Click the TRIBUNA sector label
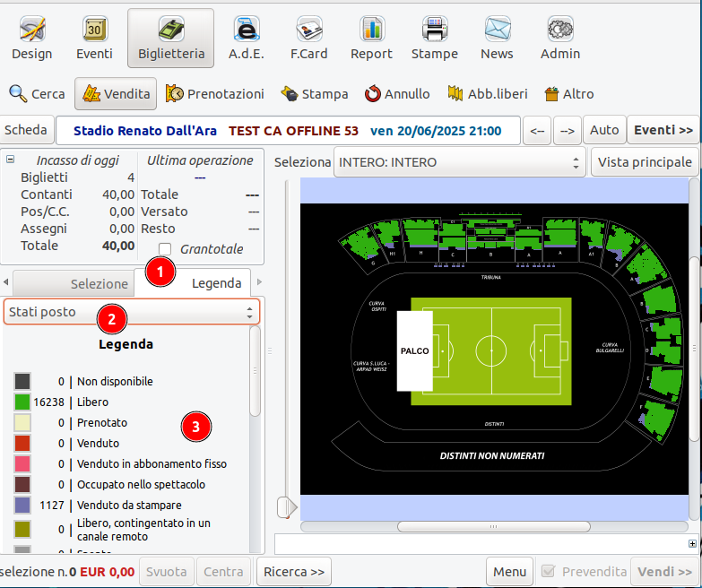Image resolution: width=702 pixels, height=588 pixels. click(491, 278)
